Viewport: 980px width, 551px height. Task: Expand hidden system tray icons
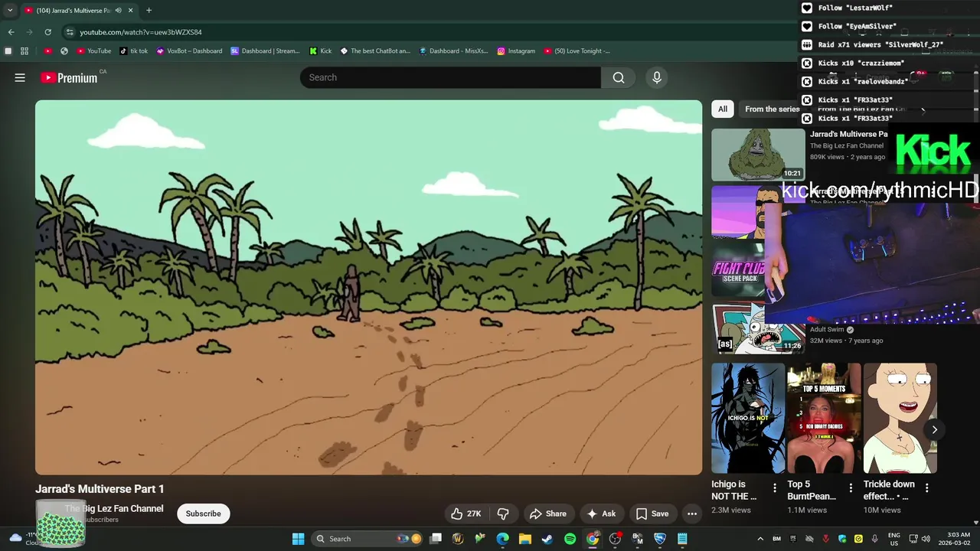point(760,539)
